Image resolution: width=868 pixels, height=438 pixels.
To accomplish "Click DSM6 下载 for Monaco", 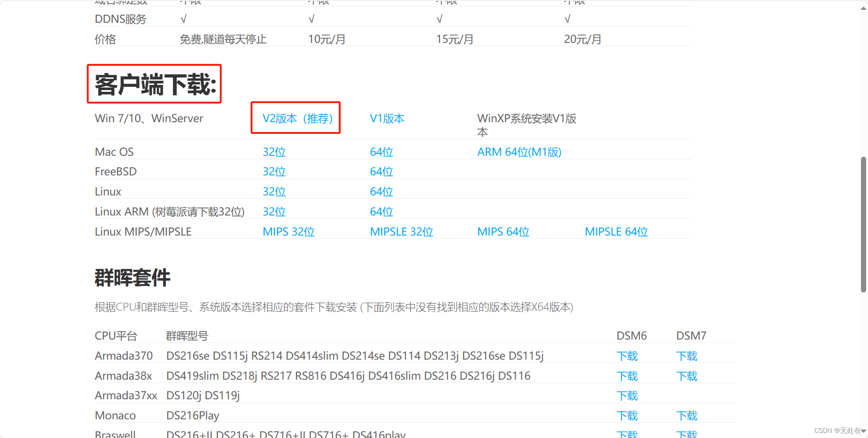I will click(627, 416).
